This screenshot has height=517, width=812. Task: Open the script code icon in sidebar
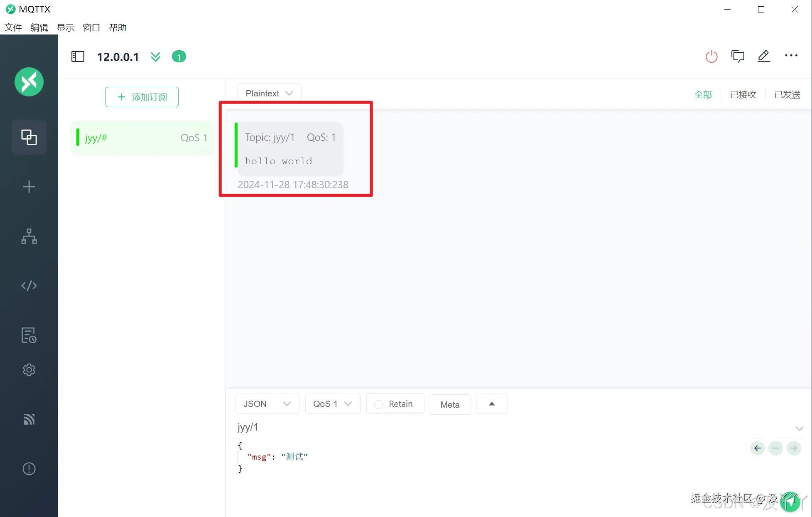point(29,286)
